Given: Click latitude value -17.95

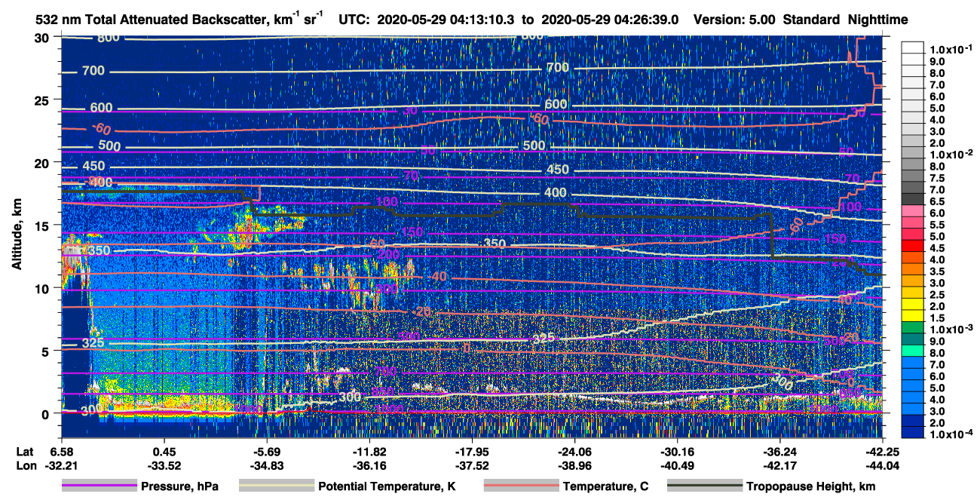Looking at the screenshot, I should pos(471,452).
